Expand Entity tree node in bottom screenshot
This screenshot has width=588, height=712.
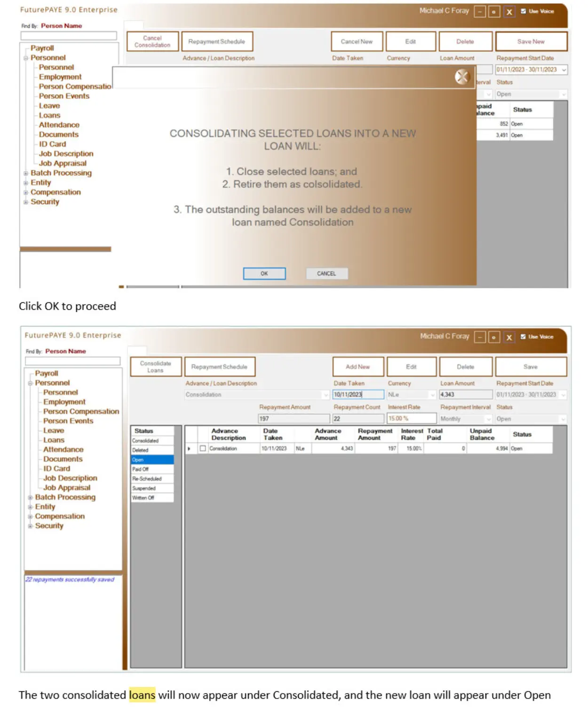pos(30,507)
